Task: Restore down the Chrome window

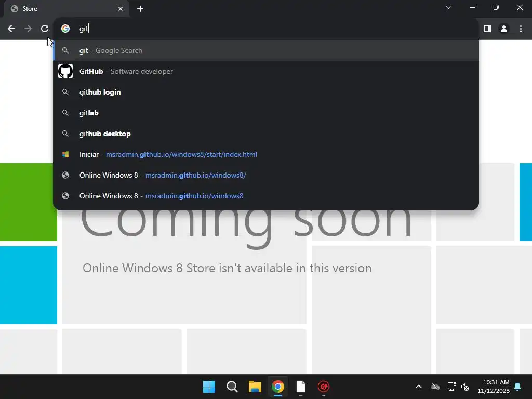Action: point(496,7)
